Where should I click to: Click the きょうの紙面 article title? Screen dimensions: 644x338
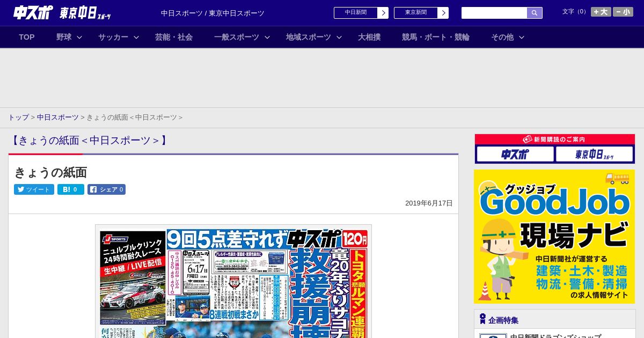pyautogui.click(x=50, y=172)
